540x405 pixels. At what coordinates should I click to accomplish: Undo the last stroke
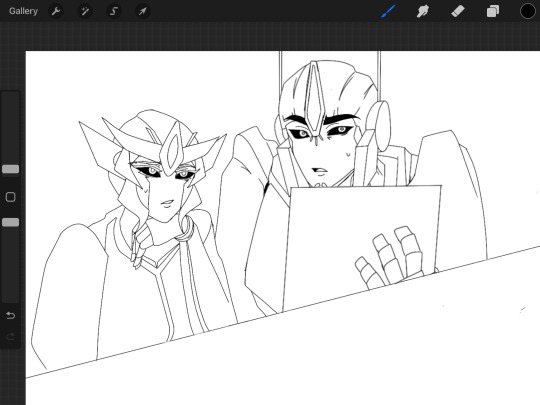11,315
